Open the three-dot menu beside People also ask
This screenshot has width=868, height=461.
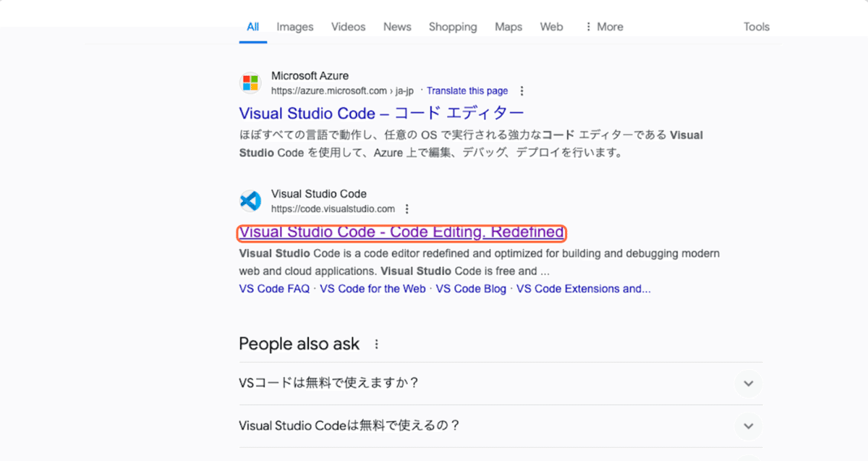click(x=375, y=344)
